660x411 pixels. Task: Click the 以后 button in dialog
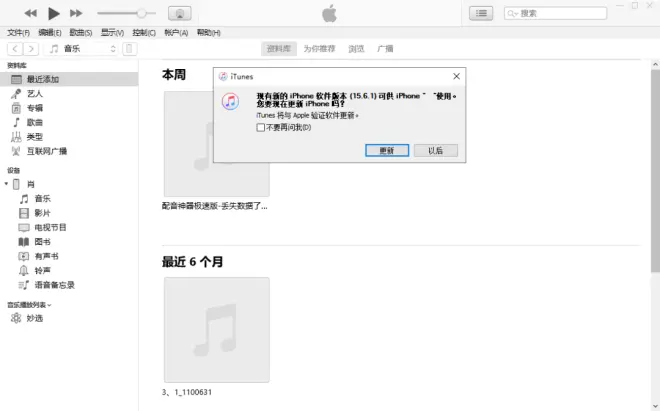tap(436, 150)
